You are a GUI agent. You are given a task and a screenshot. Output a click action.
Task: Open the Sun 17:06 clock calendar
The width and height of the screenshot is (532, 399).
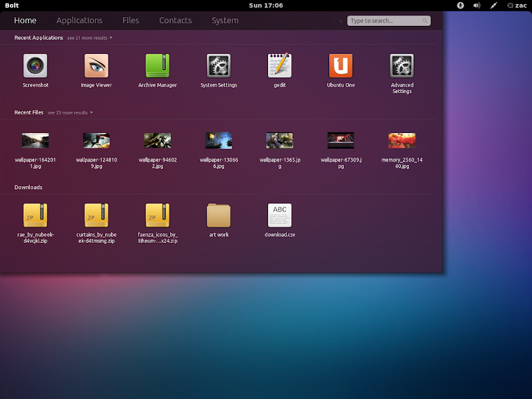pyautogui.click(x=265, y=5)
